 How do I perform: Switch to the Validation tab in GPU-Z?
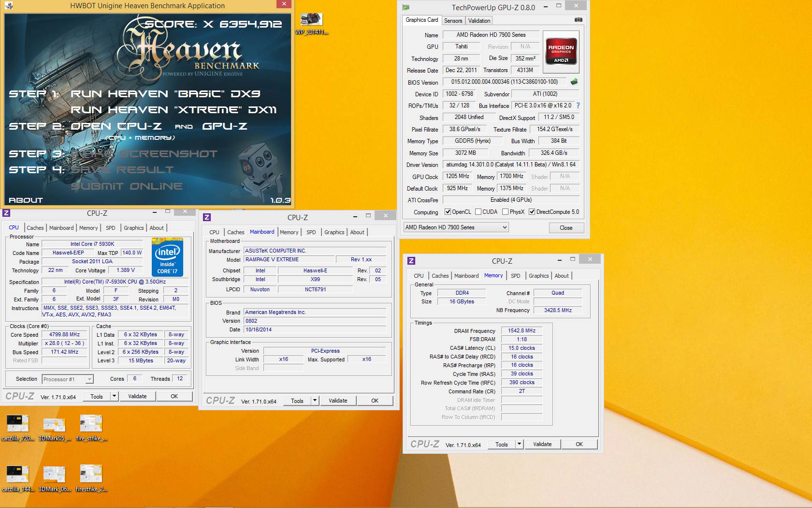point(479,21)
